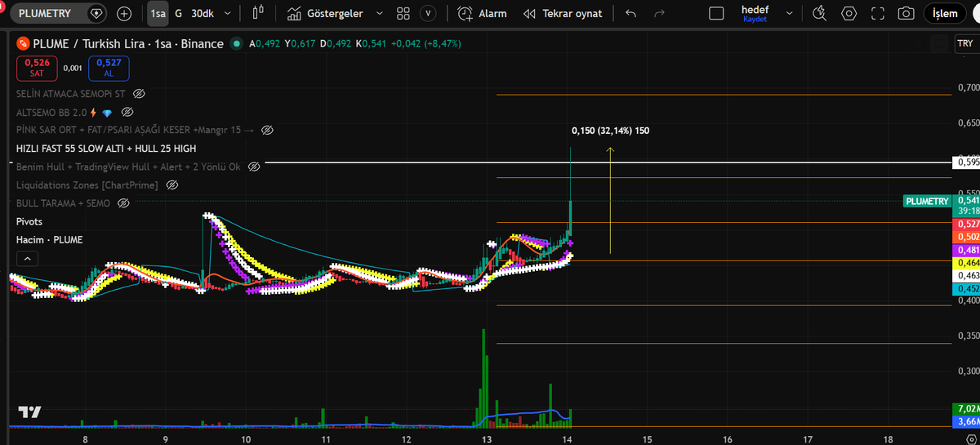Screen dimensions: 980x445
Task: Open the Göstergeler indicators menu
Action: [325, 13]
